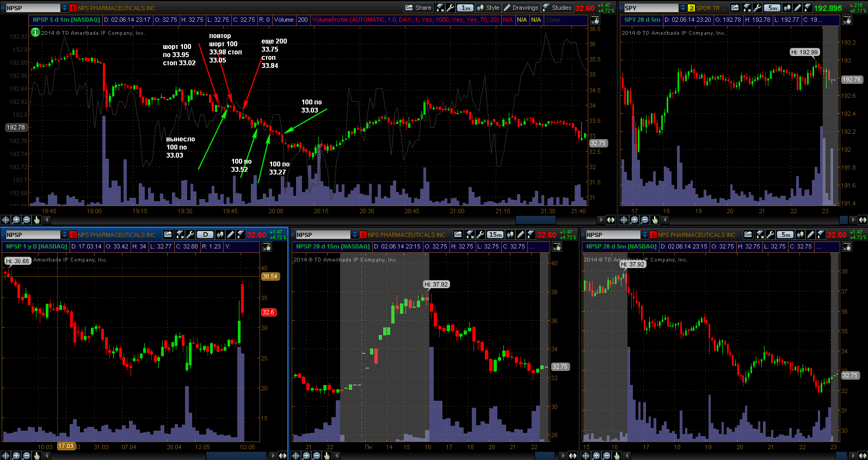Toggle hand info icon under SPY chart header
The image size is (868, 460).
click(847, 20)
